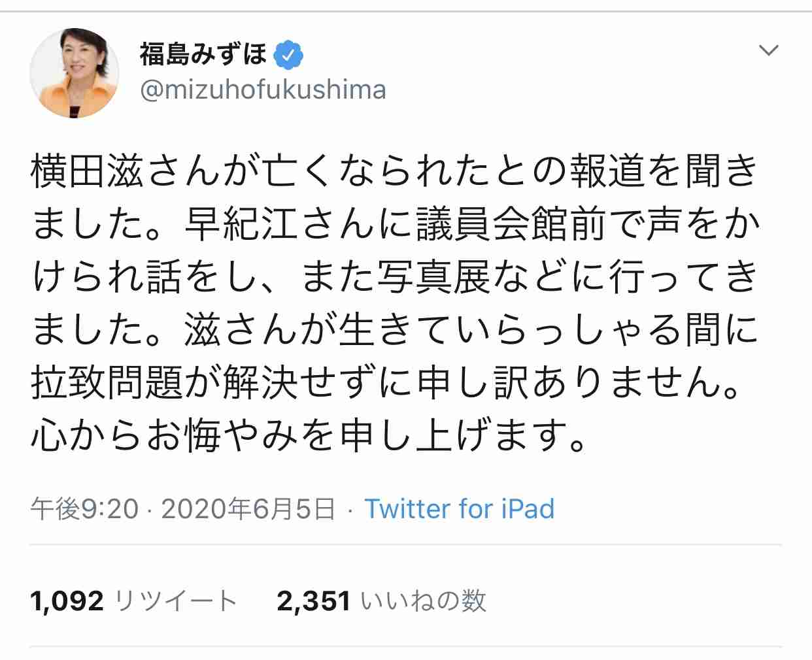Open the いいねの数 likes list label
This screenshot has width=812, height=660.
(424, 601)
